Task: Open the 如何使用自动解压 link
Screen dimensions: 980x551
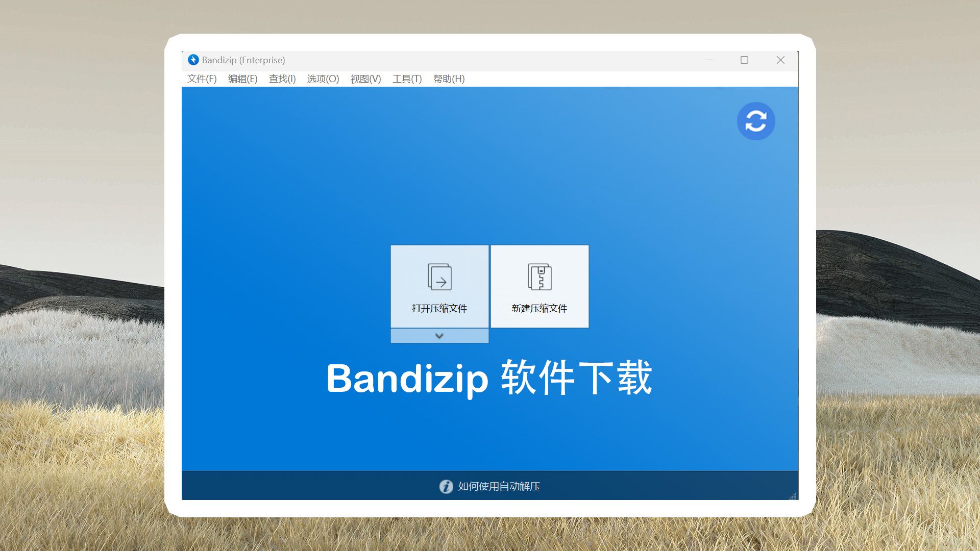Action: 499,486
